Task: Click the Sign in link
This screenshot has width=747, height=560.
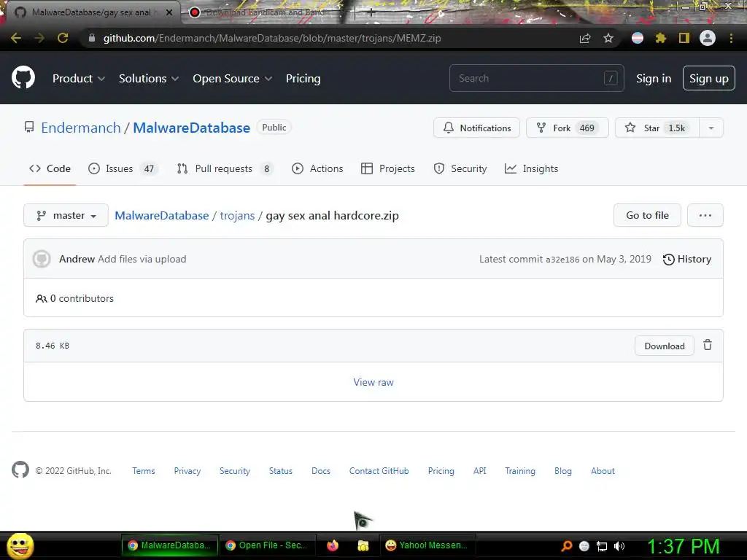Action: click(653, 79)
